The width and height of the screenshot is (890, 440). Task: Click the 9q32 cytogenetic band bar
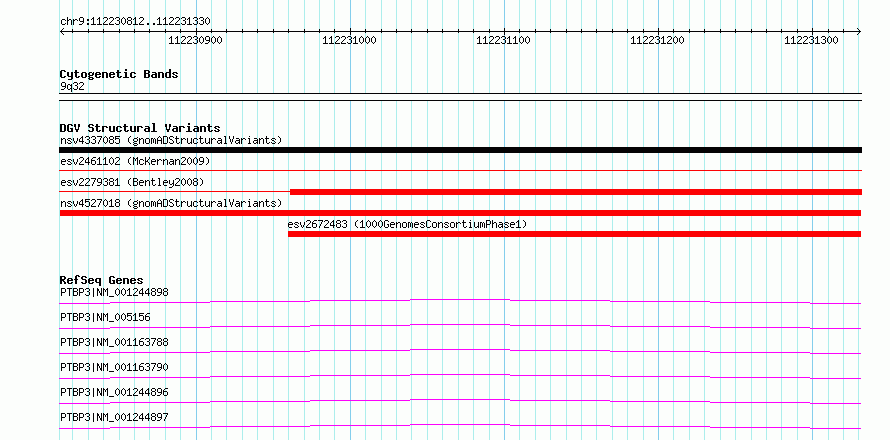pos(460,97)
